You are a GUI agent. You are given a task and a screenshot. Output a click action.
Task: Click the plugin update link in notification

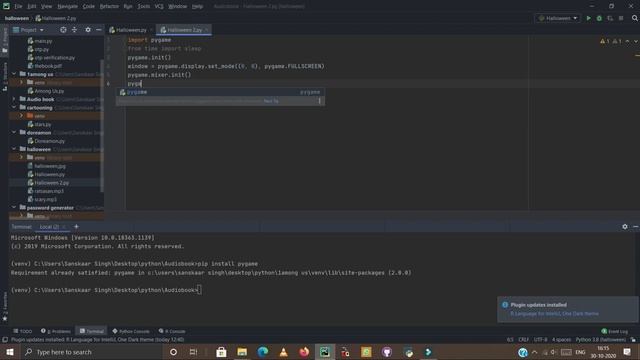(x=554, y=313)
